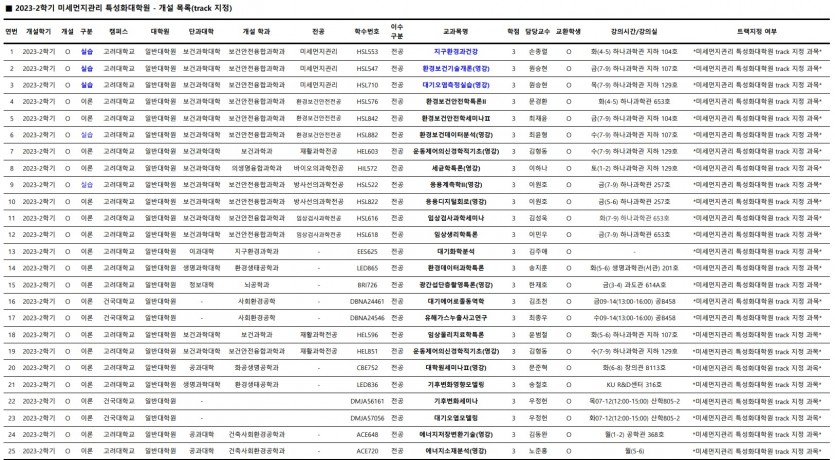Click course name '대기오염모델링'
This screenshot has height=460, width=835.
click(455, 418)
